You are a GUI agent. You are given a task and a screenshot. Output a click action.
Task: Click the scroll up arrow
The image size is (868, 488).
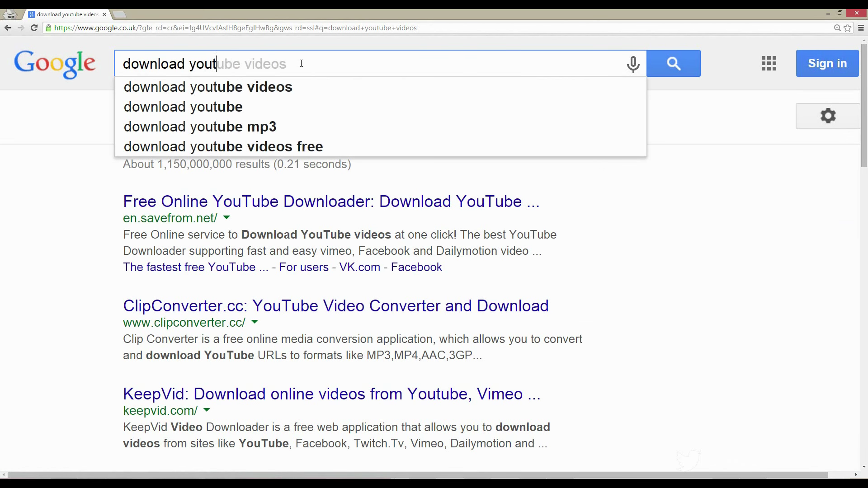pos(864,40)
